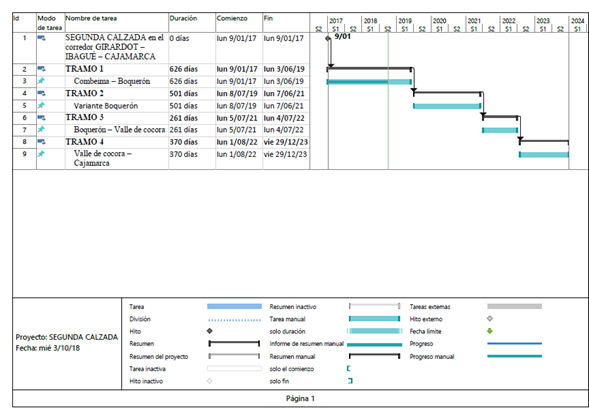Click the Valle de cocora – Cajamarca Gantt bar

tap(544, 154)
